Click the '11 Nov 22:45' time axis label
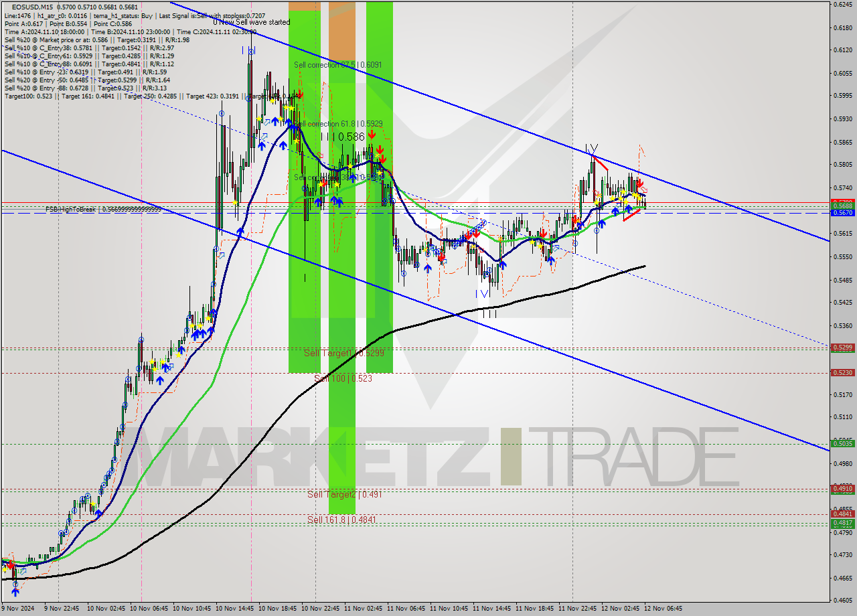Image resolution: width=857 pixels, height=616 pixels. (578, 609)
